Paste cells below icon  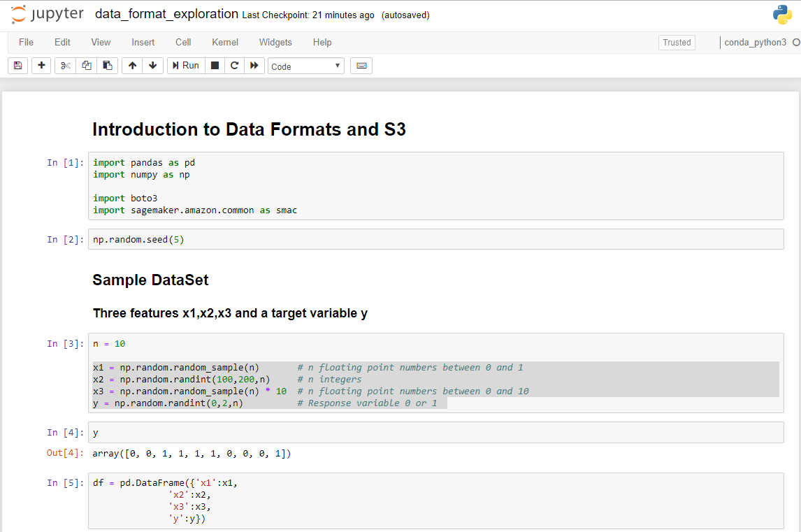pyautogui.click(x=107, y=66)
